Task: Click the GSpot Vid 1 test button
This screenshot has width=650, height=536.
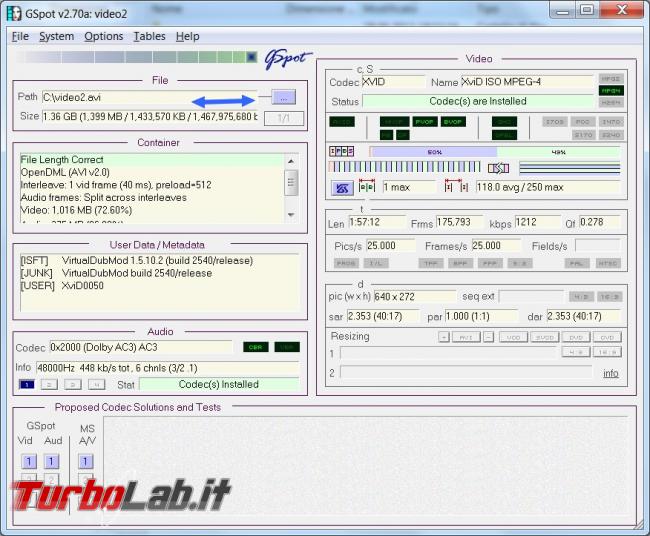Action: [x=29, y=461]
